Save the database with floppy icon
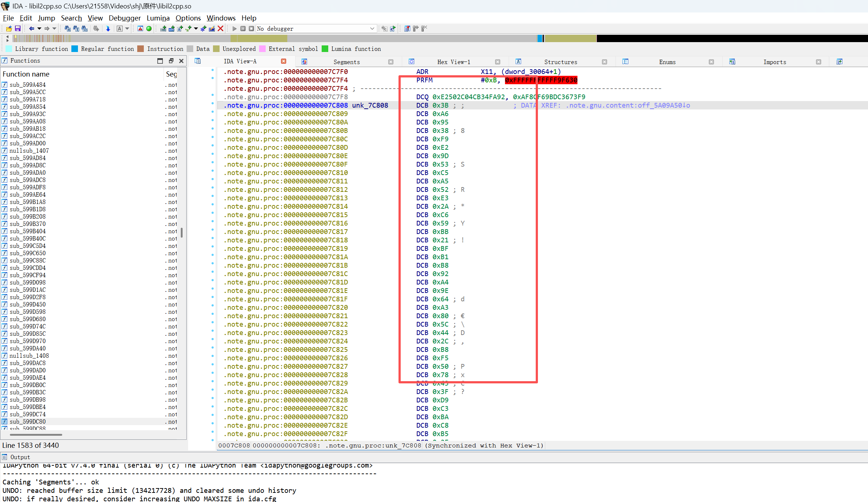Image resolution: width=868 pixels, height=502 pixels. pos(18,29)
